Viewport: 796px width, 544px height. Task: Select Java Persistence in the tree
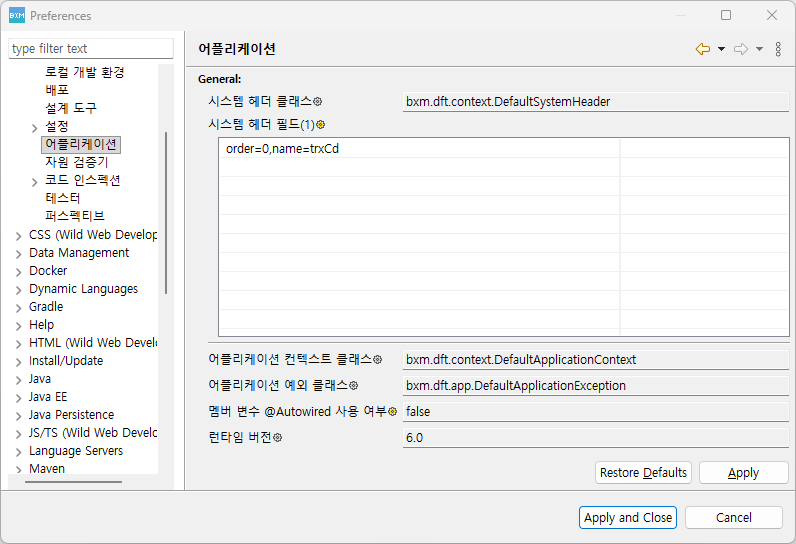coord(72,415)
